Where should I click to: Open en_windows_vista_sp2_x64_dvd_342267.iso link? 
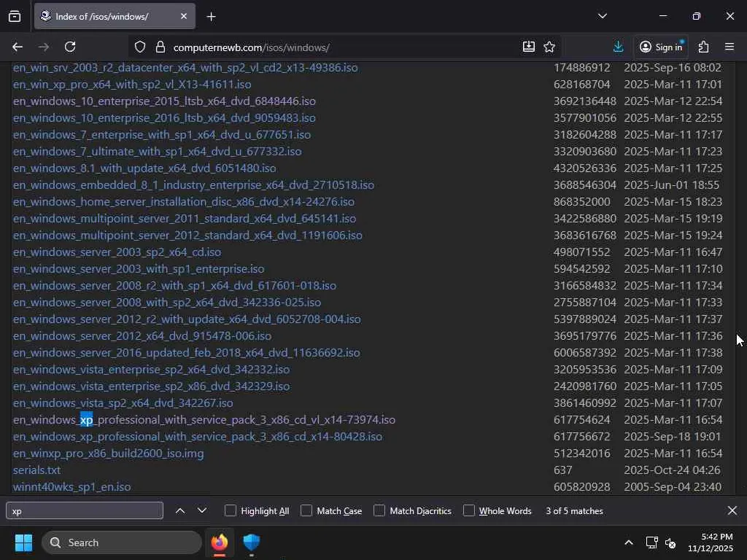123,402
